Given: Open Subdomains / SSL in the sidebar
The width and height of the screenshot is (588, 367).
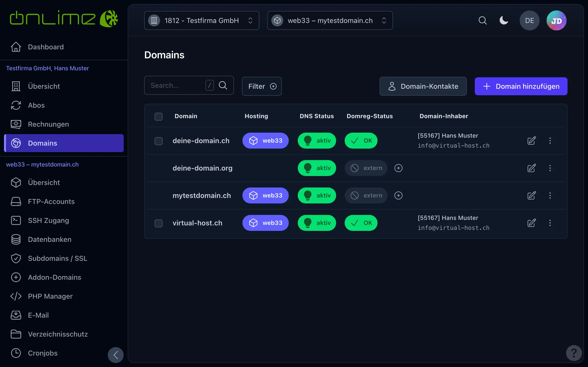Looking at the screenshot, I should (x=64, y=258).
